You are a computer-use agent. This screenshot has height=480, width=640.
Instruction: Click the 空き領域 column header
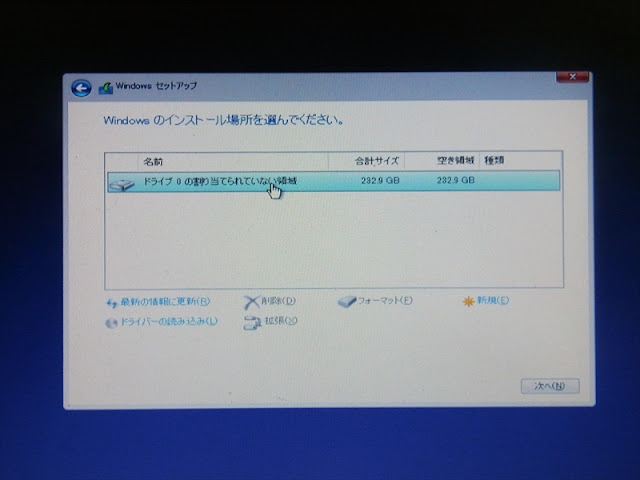tap(456, 160)
